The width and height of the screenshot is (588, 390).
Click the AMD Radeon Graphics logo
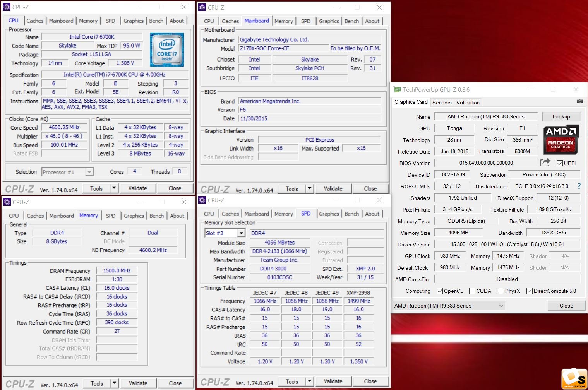click(561, 140)
